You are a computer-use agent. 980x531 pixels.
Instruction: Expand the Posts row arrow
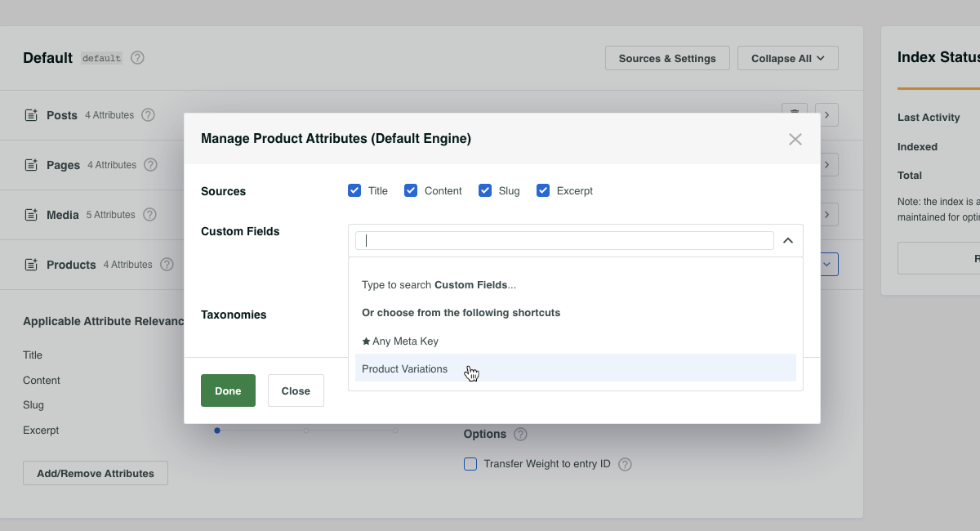click(826, 115)
